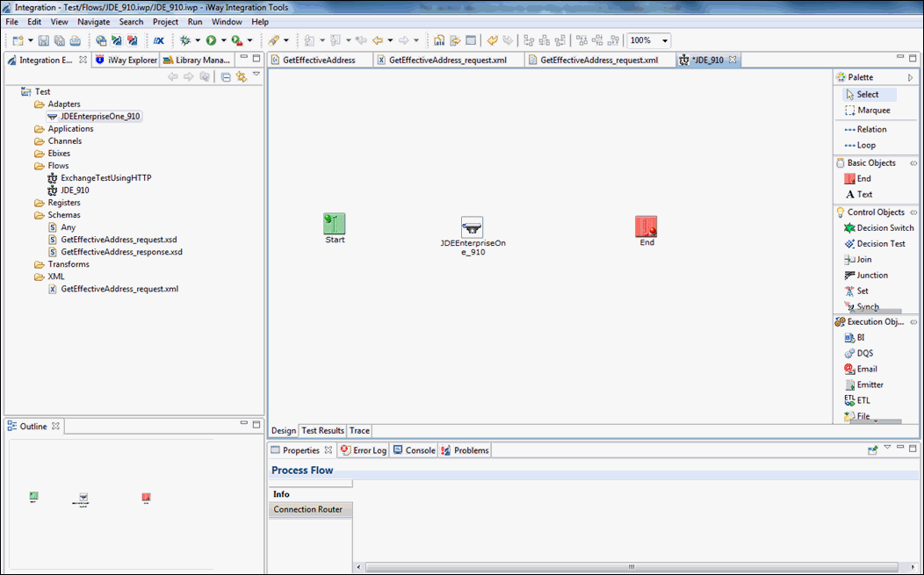Open the Problems tab

click(x=465, y=450)
